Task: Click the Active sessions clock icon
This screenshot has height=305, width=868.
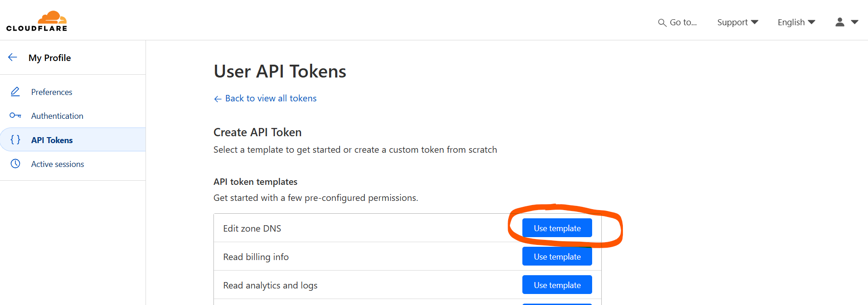Action: [15, 164]
